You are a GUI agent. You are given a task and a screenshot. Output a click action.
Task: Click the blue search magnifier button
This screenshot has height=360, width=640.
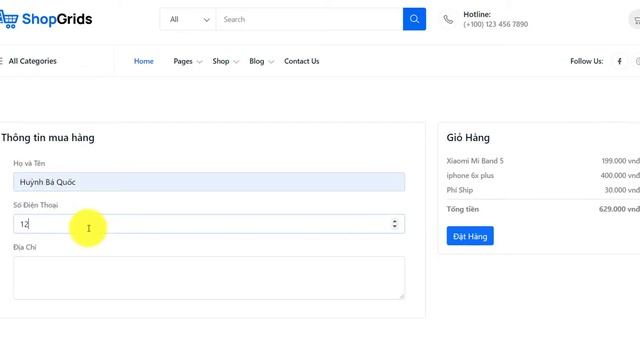coord(414,19)
